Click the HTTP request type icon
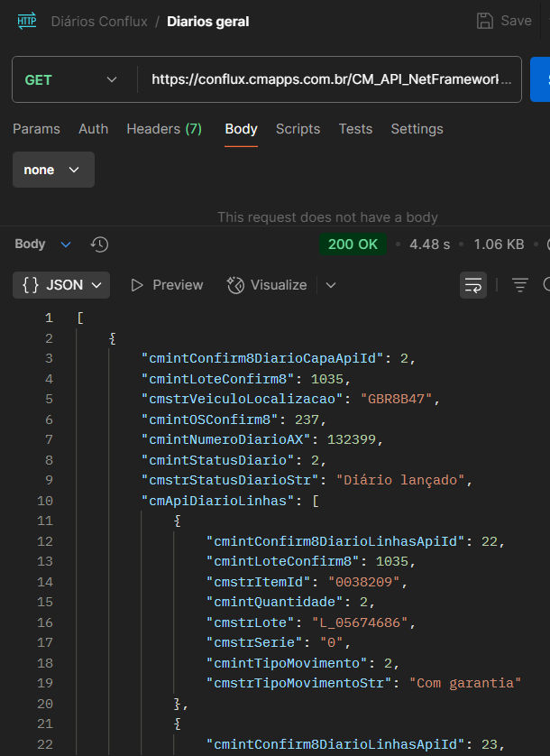Image resolution: width=550 pixels, height=756 pixels. pos(26,21)
